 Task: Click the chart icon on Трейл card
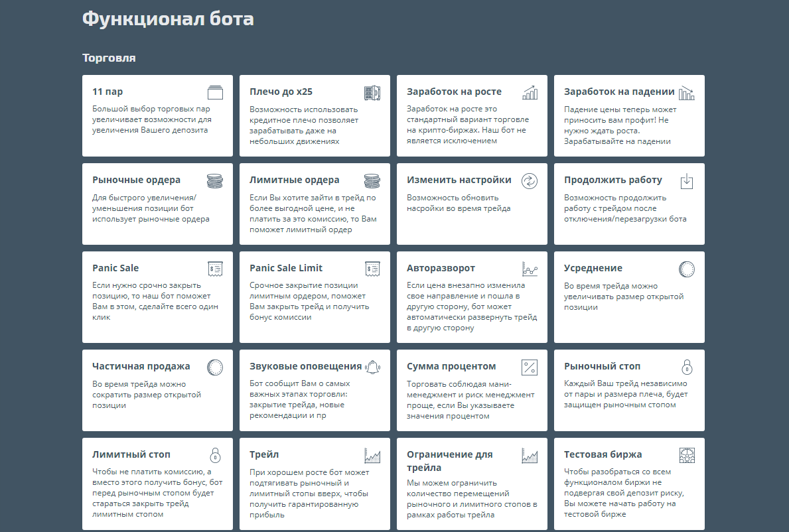click(x=372, y=455)
